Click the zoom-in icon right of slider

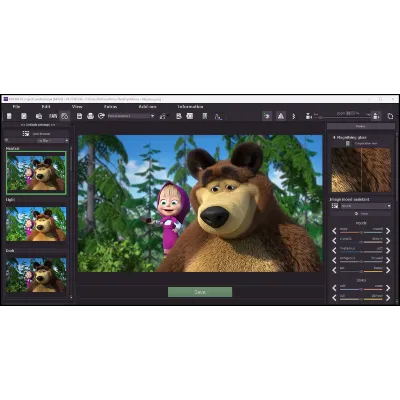pyautogui.click(x=376, y=116)
